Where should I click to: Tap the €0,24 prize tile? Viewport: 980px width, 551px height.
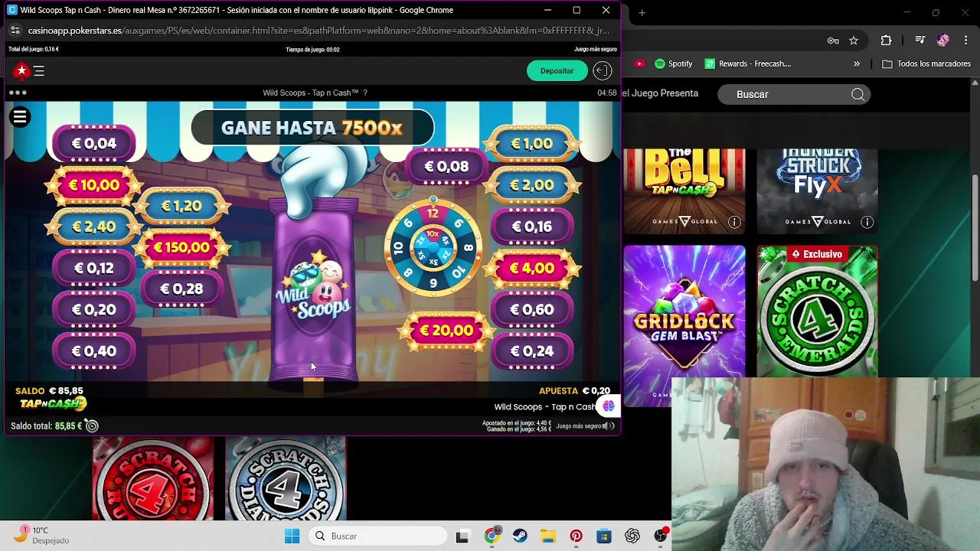[532, 351]
